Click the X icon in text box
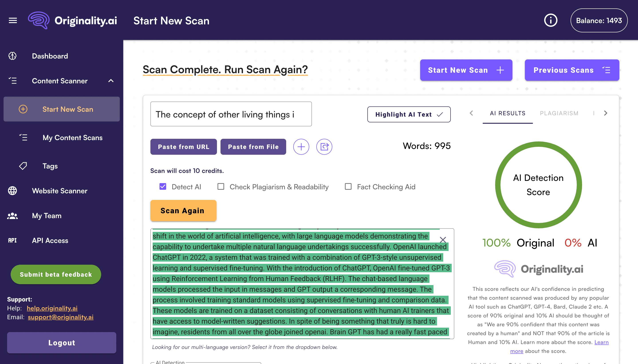638x364 pixels. click(443, 240)
